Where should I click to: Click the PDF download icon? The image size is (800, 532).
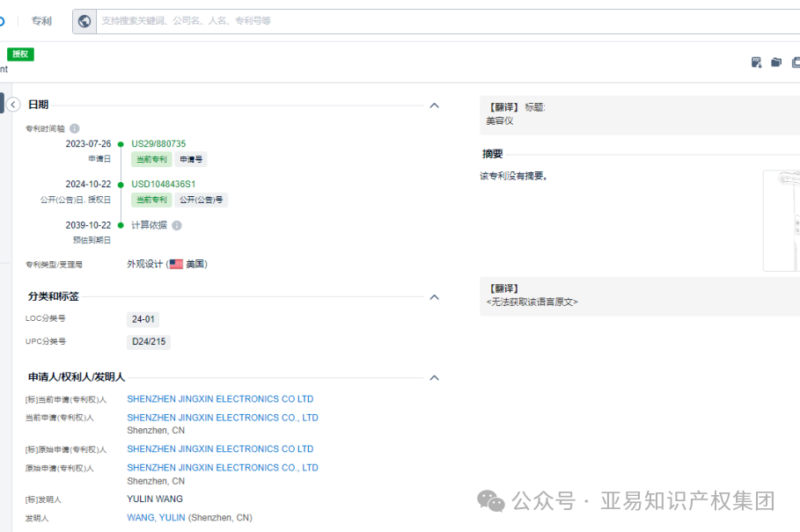(x=757, y=62)
